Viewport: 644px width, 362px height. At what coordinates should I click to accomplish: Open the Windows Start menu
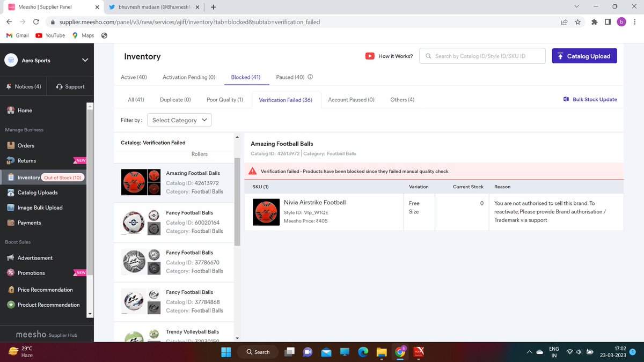[225, 352]
